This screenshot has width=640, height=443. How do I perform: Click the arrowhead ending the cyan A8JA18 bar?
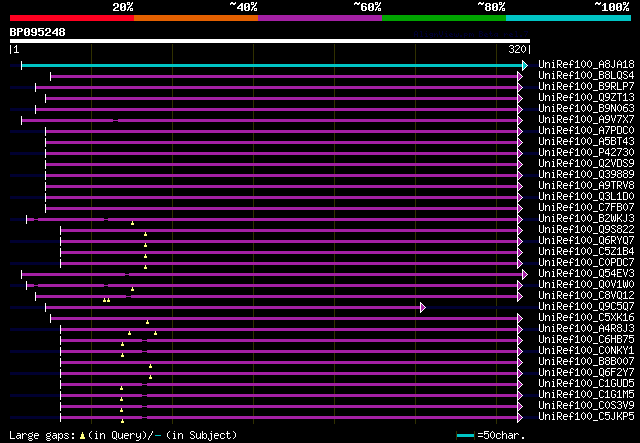point(524,65)
